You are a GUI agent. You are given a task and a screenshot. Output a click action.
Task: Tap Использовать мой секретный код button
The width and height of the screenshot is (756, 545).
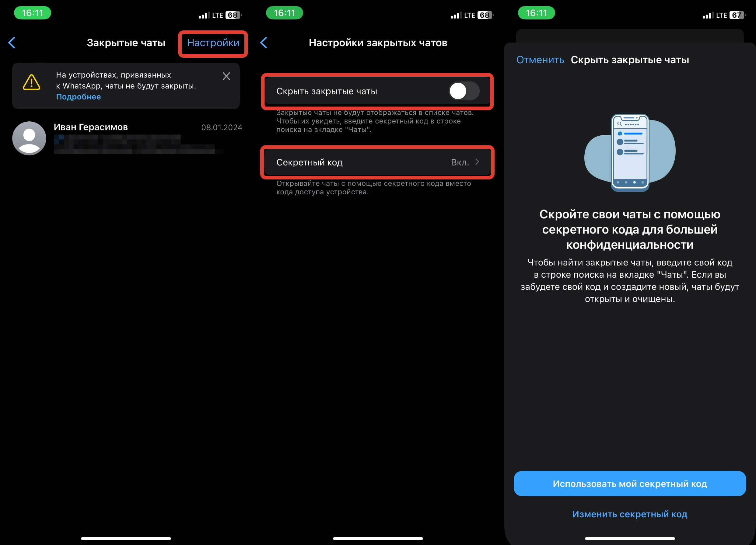pos(630,483)
